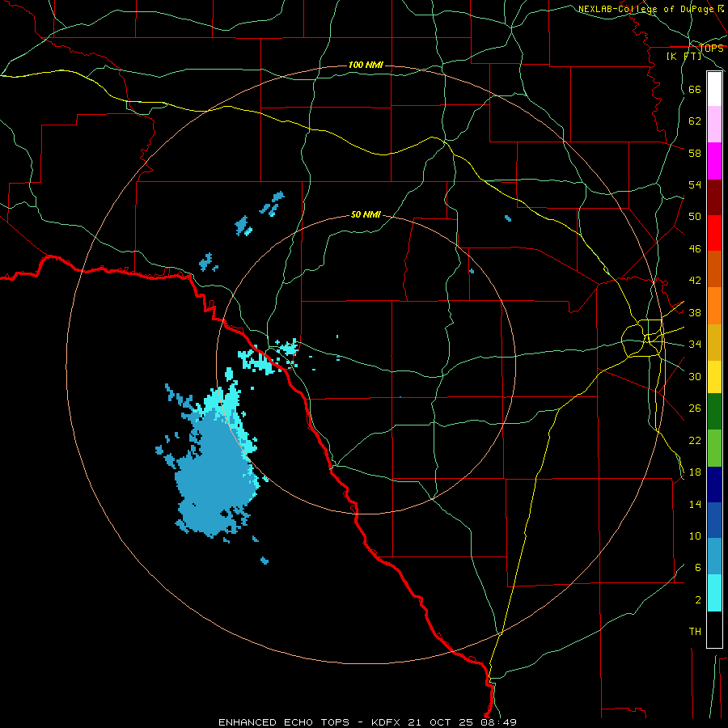
Task: Click the black TH threshold swatch
Action: click(x=714, y=629)
